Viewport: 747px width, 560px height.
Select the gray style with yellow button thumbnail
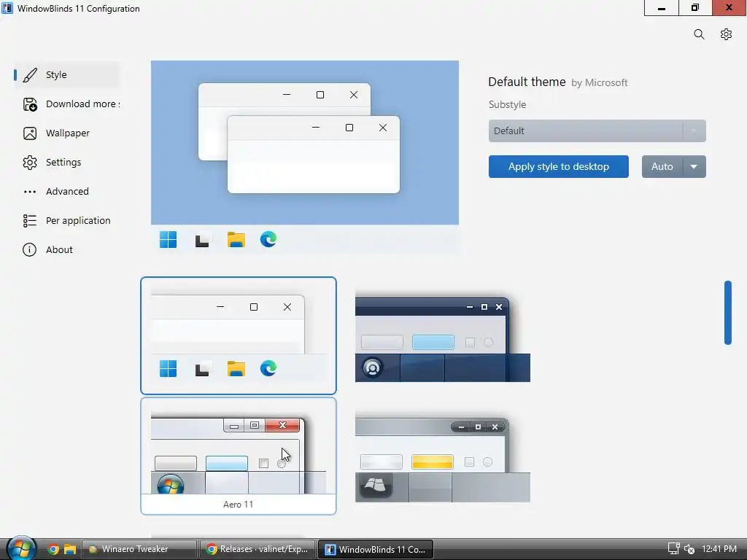pos(443,456)
